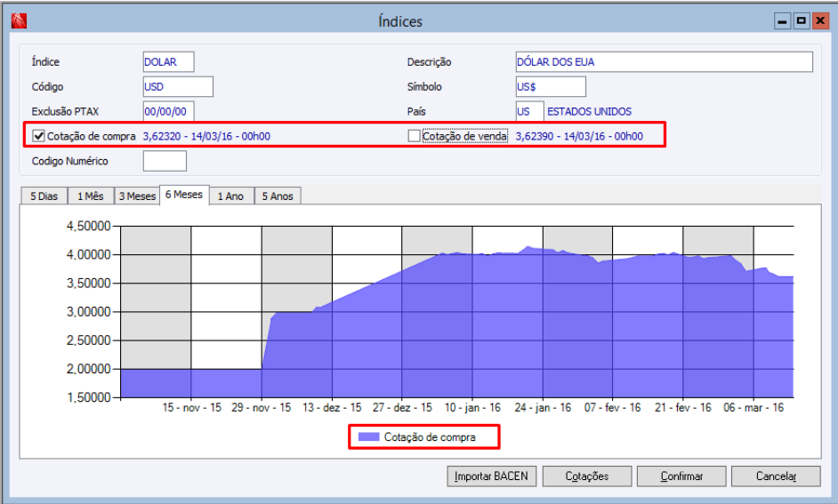Screen dimensions: 838x504
Task: Confirm changes with the Confirmar button
Action: [681, 476]
